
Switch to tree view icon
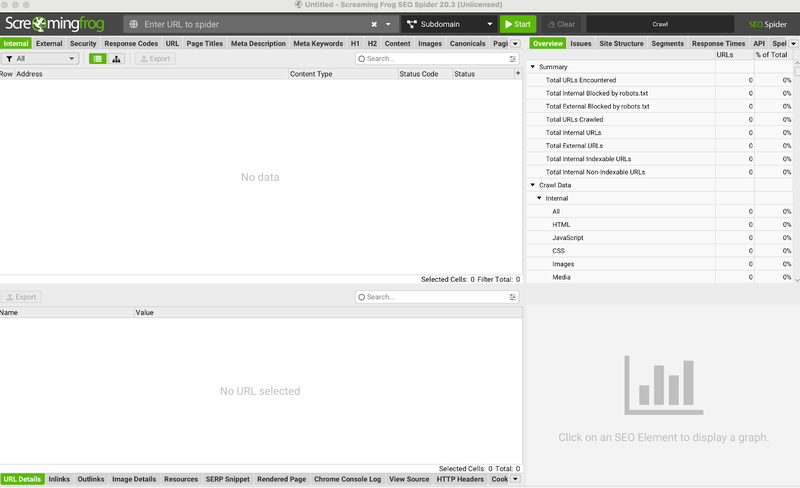[x=116, y=59]
